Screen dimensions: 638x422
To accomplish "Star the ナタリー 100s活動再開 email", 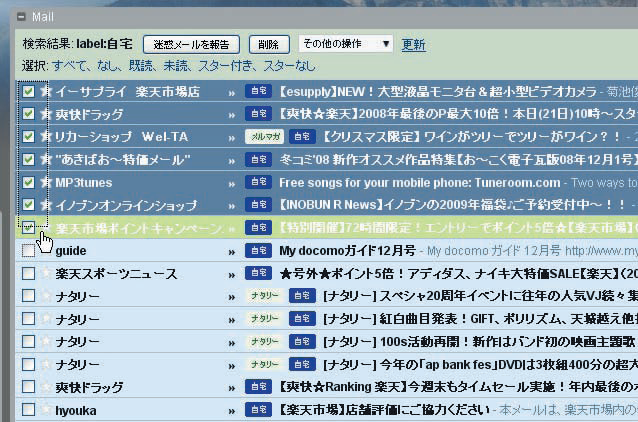I will 46,341.
